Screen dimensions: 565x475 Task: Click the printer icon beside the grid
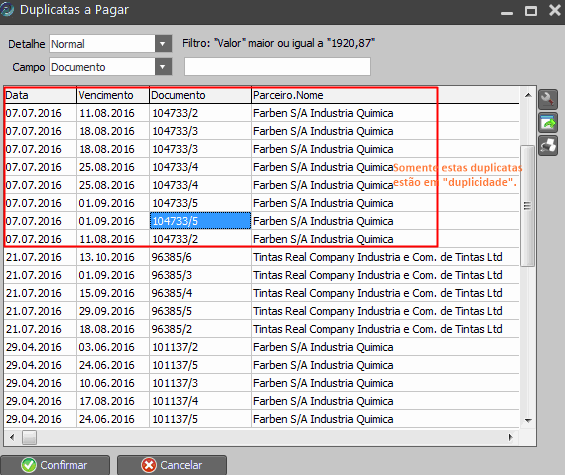548,146
